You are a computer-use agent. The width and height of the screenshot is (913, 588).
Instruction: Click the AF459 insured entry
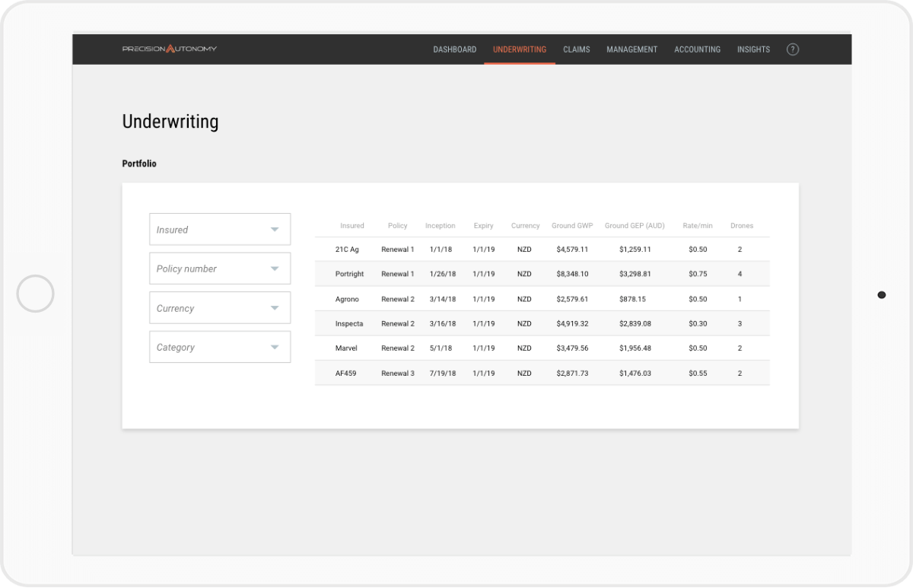point(346,373)
